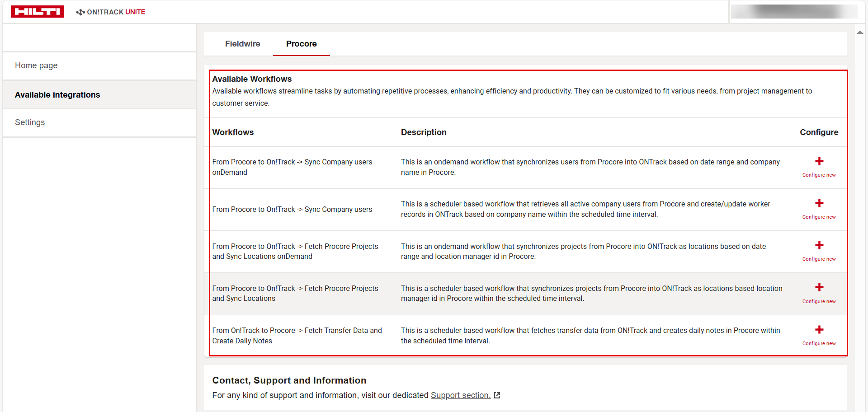Viewport: 868px width, 412px height.
Task: Click plus icon for Sync Company users onDemand
Action: click(x=819, y=161)
